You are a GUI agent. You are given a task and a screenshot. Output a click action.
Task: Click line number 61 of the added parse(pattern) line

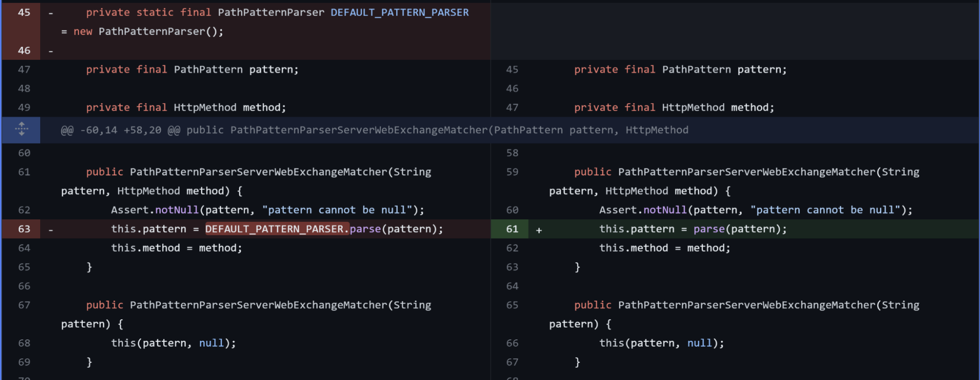512,229
